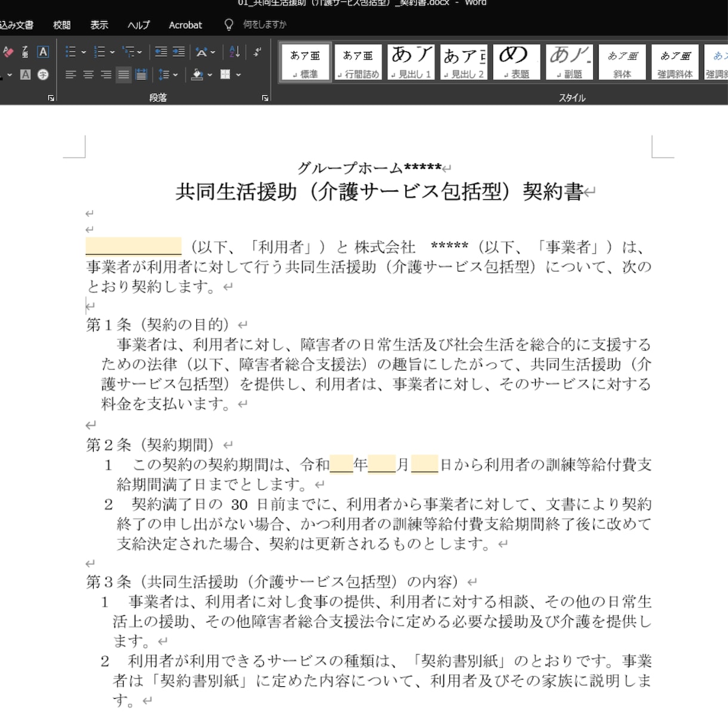
Task: Open the 校閲 (Review) tab
Action: (62, 25)
